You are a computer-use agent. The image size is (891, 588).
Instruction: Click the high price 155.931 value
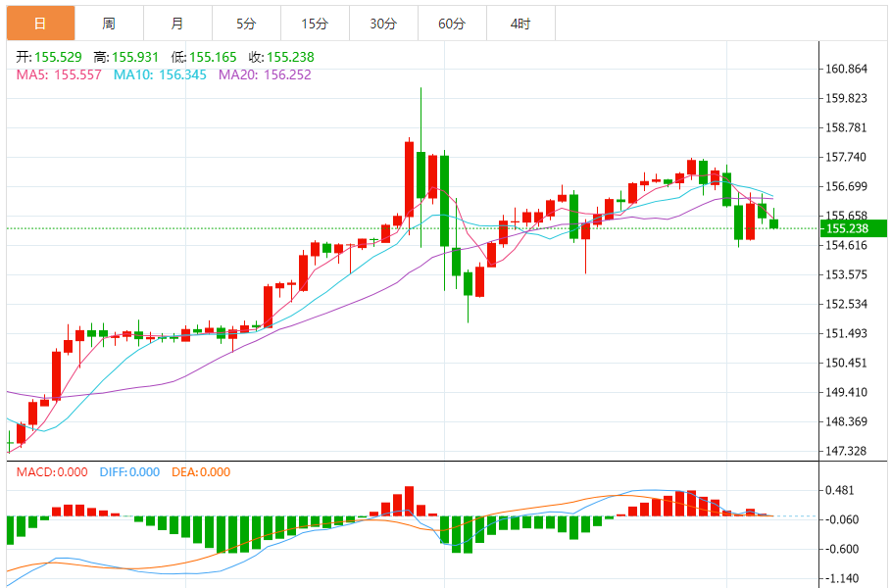(135, 58)
